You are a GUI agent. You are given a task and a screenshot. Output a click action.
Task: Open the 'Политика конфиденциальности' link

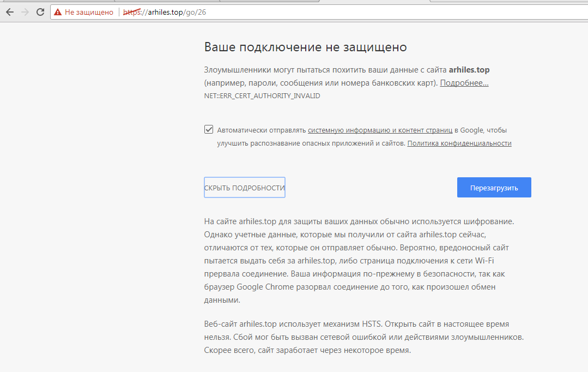click(459, 143)
